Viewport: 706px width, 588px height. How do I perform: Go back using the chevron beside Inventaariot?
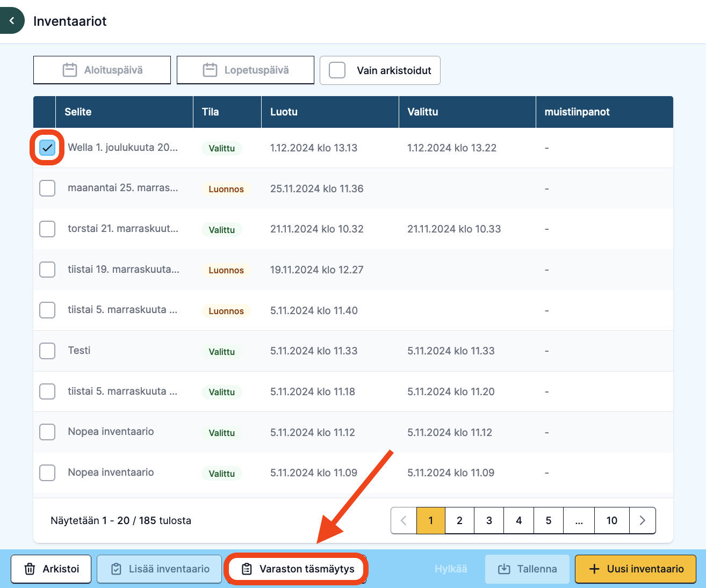pyautogui.click(x=12, y=21)
